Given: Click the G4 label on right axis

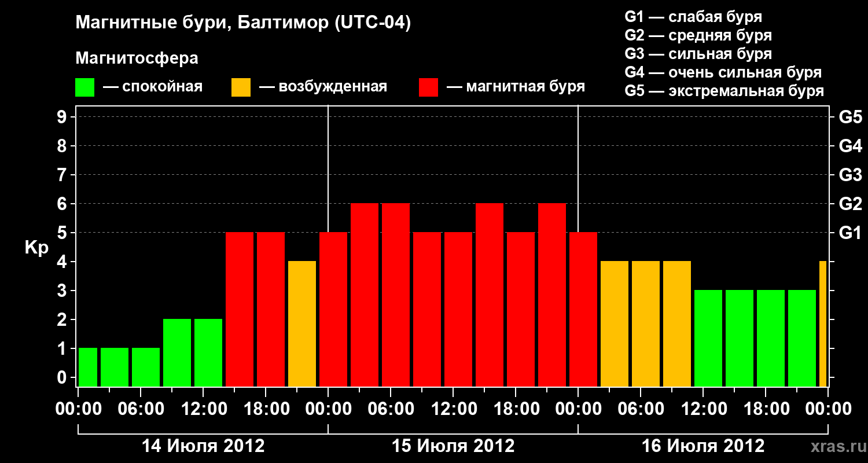Looking at the screenshot, I should click(x=850, y=146).
